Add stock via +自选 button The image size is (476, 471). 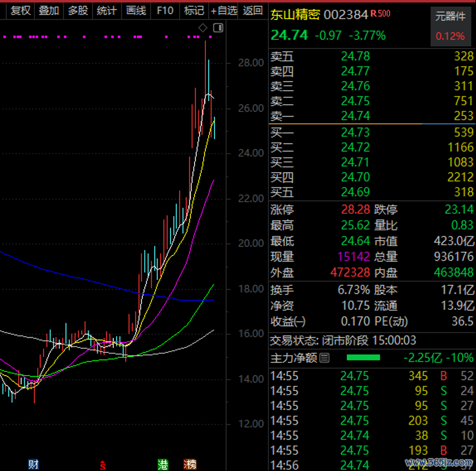(224, 11)
